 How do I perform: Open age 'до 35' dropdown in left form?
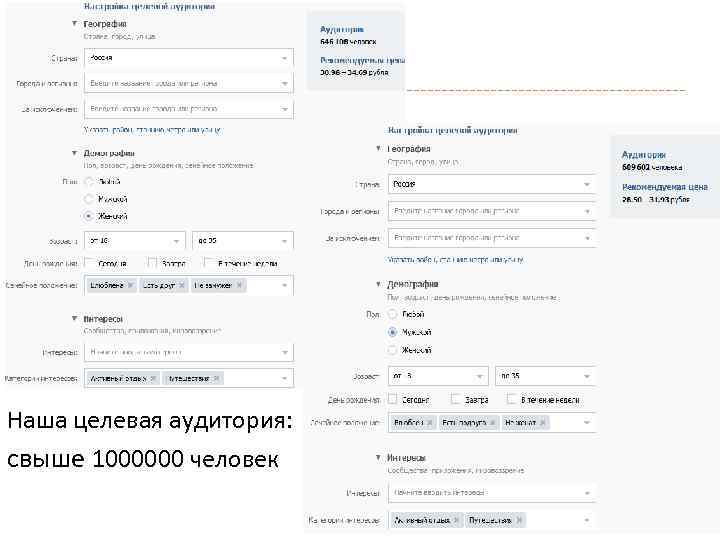click(243, 241)
